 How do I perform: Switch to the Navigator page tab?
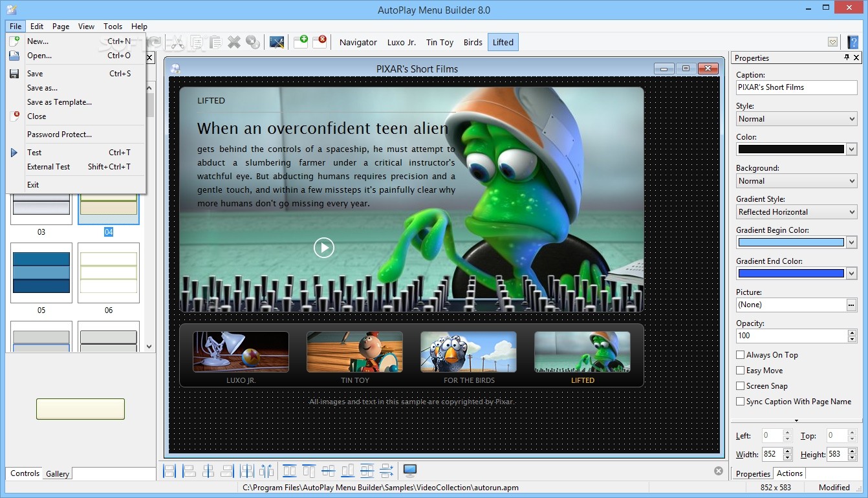pos(358,42)
